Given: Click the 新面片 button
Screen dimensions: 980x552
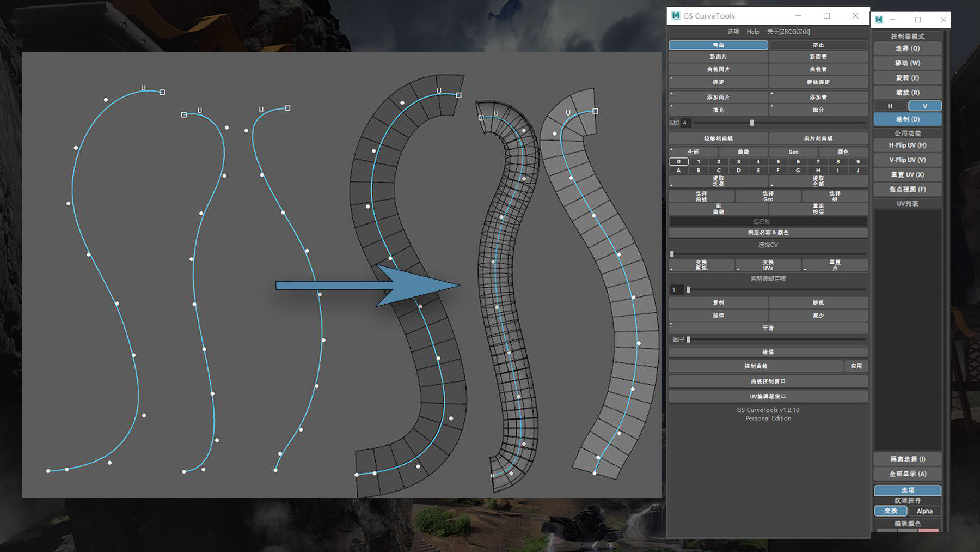Looking at the screenshot, I should (718, 57).
